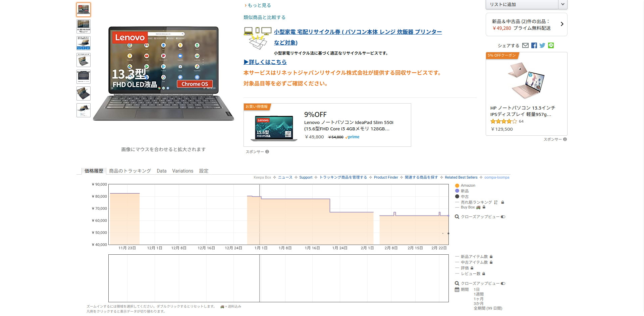
Task: Click the recycling devices illustration icon
Action: (x=258, y=38)
